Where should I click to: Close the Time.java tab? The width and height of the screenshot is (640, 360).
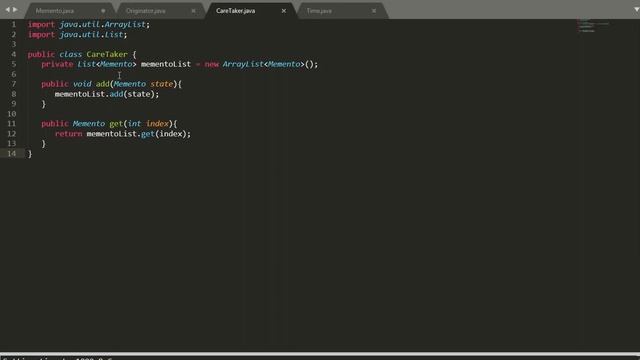tap(374, 11)
